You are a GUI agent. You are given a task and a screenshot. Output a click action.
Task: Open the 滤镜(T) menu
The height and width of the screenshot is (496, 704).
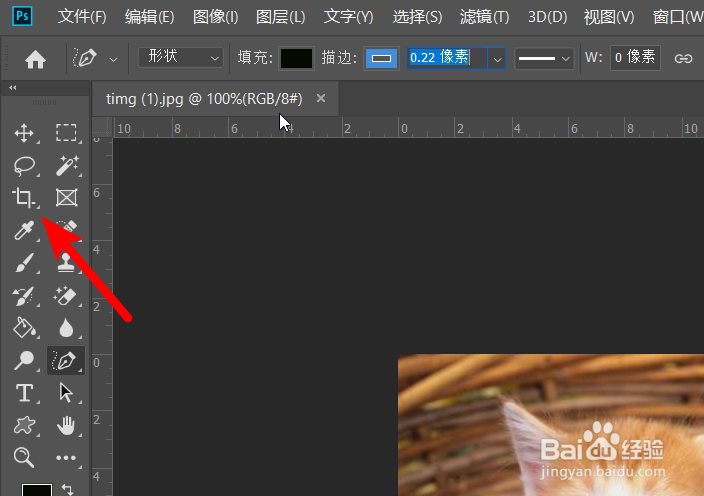click(484, 17)
